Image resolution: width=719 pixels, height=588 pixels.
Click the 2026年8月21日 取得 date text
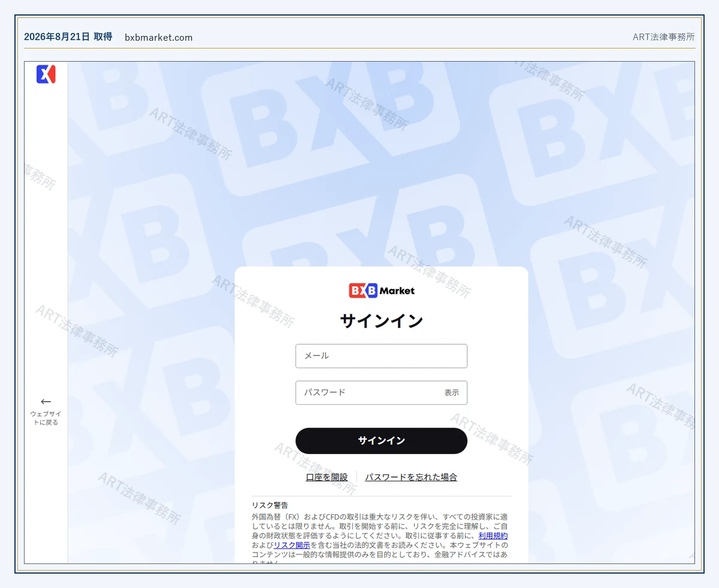click(x=68, y=37)
